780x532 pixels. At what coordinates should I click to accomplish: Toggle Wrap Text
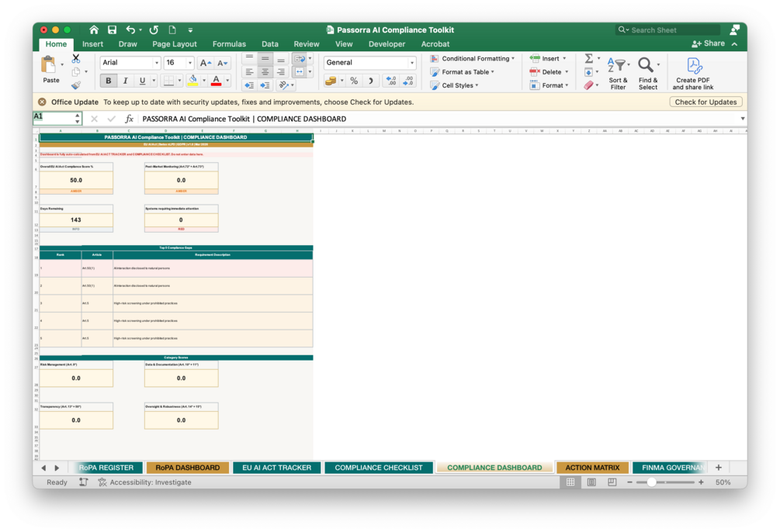click(x=299, y=59)
